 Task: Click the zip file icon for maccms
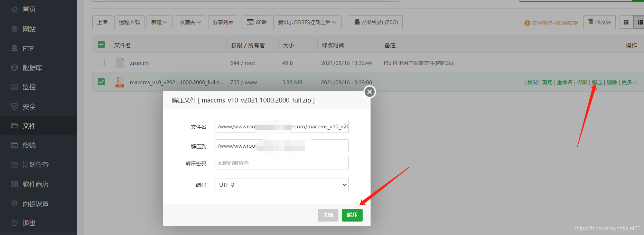click(x=120, y=82)
